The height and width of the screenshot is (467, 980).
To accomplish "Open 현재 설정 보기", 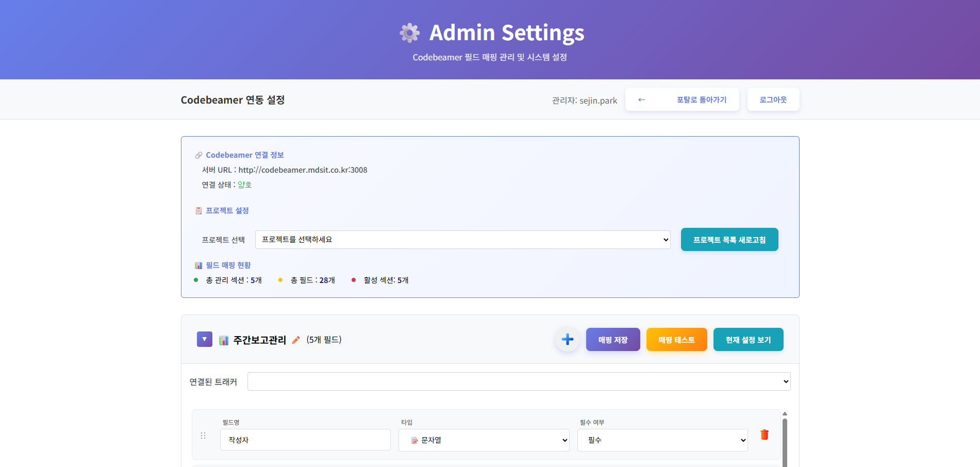I will pyautogui.click(x=748, y=339).
